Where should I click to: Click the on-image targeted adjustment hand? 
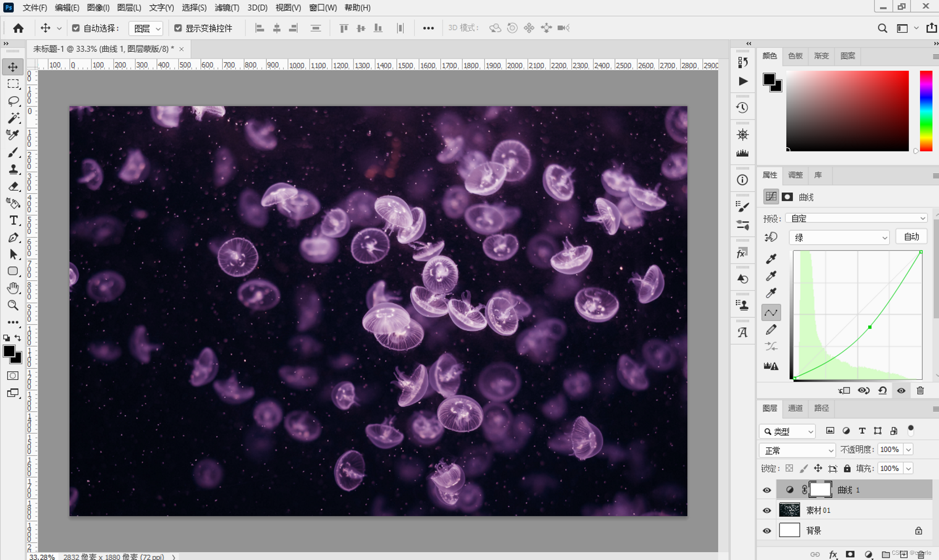771,237
